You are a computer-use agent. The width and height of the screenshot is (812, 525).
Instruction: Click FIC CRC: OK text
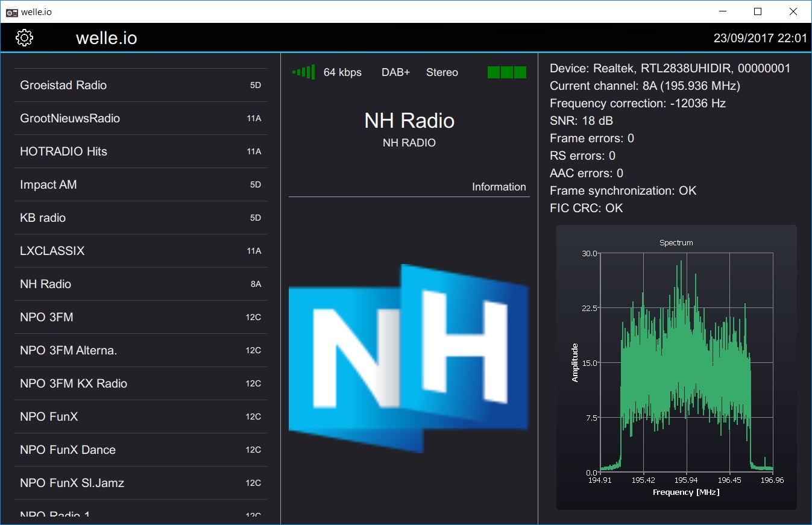(x=587, y=208)
